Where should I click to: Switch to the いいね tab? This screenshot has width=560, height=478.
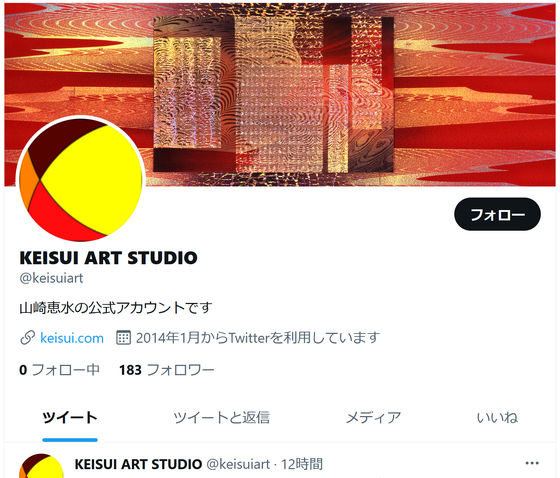[x=497, y=418]
